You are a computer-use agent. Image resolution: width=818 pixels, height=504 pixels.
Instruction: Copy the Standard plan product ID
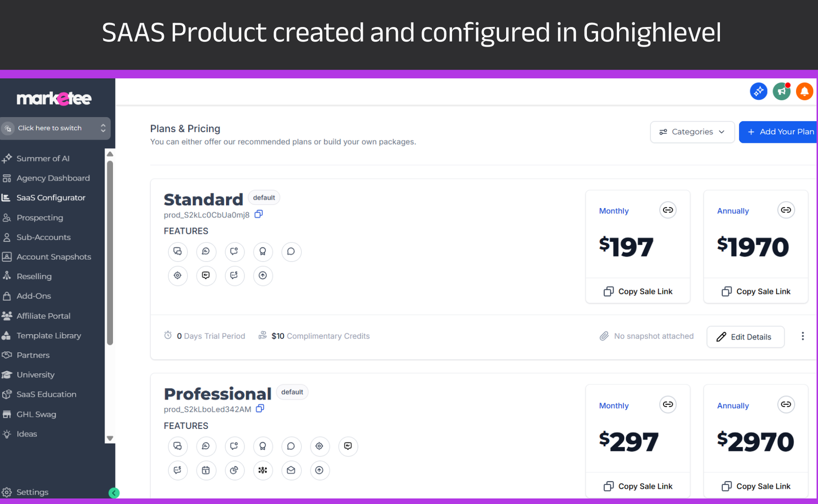(259, 214)
